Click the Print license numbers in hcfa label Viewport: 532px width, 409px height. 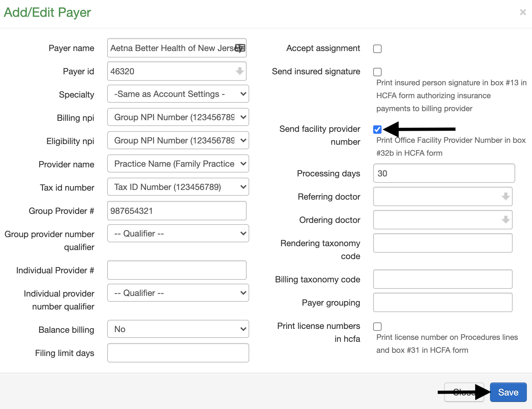click(319, 332)
